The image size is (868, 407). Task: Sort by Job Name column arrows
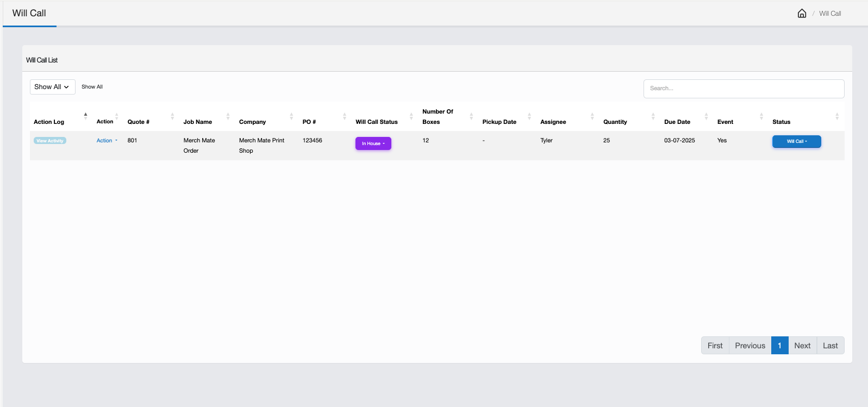[228, 116]
